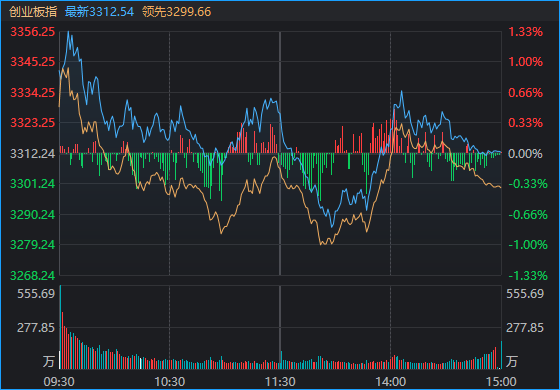
Task: Click the -1.33% percent axis label
Action: pyautogui.click(x=528, y=275)
